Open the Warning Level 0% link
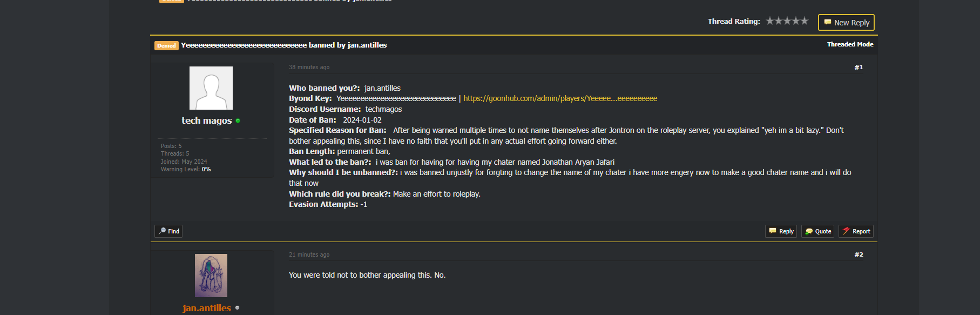Viewport: 980px width, 315px height. point(206,170)
